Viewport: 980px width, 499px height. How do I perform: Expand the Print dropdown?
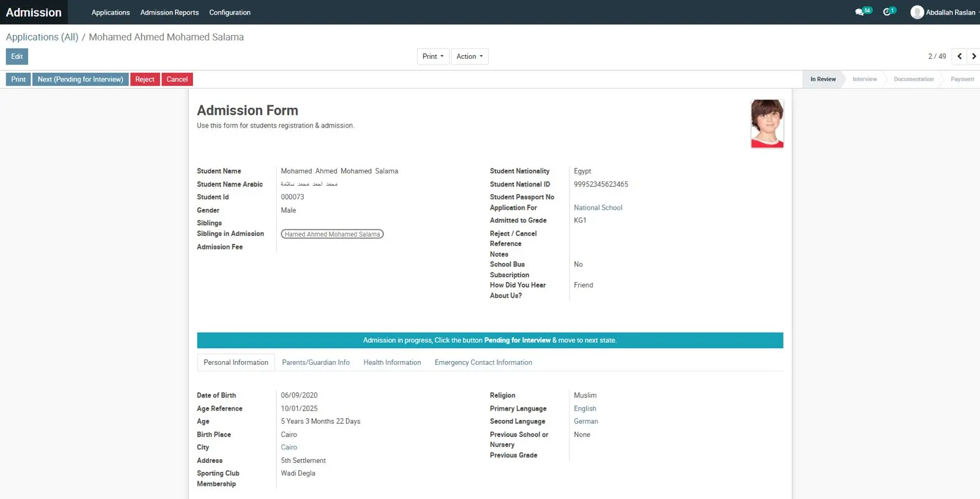point(432,56)
